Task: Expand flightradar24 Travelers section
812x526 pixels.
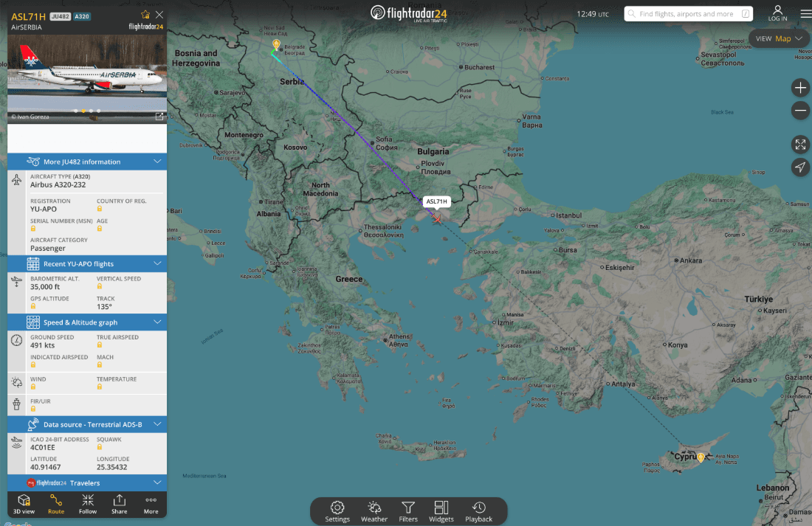Action: point(87,482)
